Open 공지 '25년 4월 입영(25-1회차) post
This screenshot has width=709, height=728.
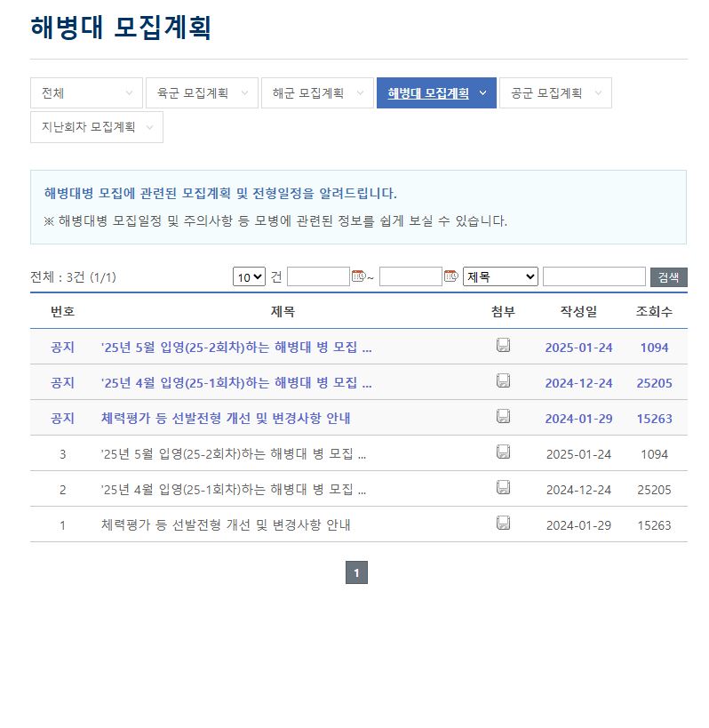[x=236, y=382]
